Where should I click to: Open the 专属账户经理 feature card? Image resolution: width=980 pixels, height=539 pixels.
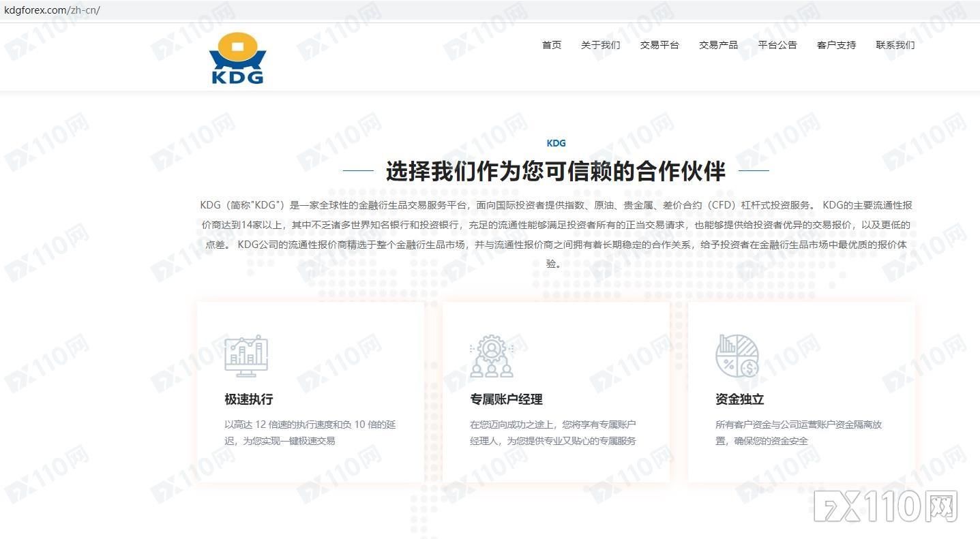pos(556,392)
